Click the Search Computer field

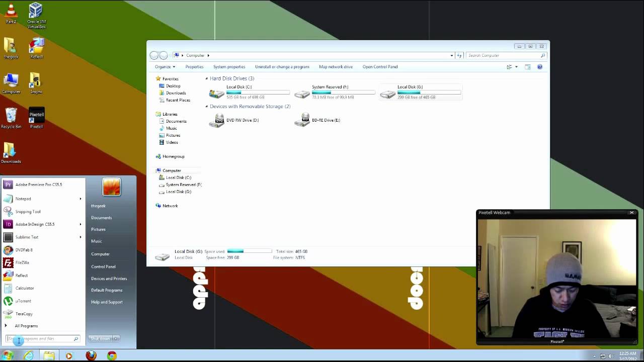506,55
